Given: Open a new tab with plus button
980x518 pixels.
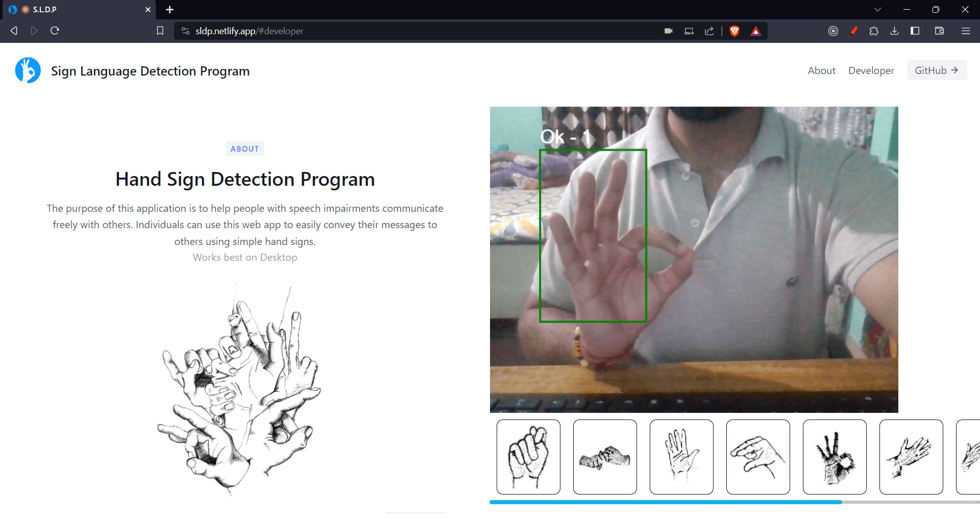Looking at the screenshot, I should 170,10.
